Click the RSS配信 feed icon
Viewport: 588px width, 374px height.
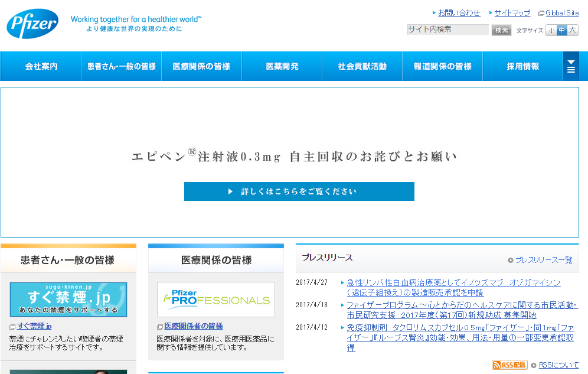coord(509,365)
